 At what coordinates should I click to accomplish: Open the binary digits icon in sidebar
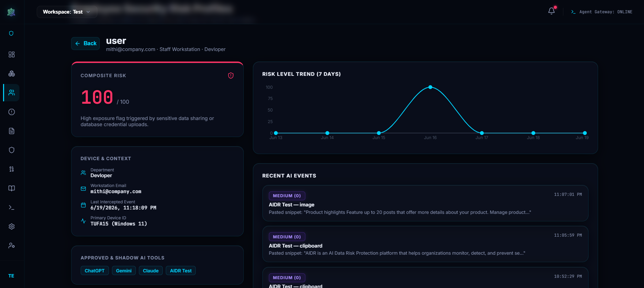12,169
